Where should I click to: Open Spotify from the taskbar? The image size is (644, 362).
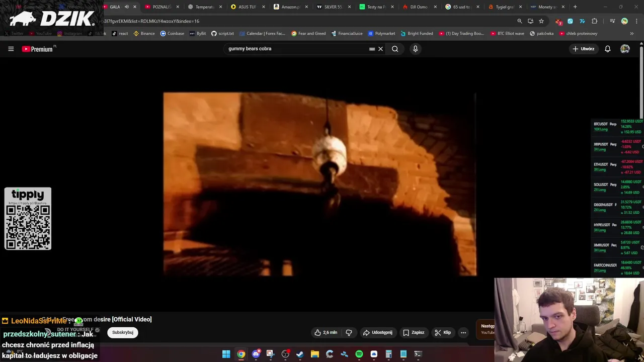359,354
